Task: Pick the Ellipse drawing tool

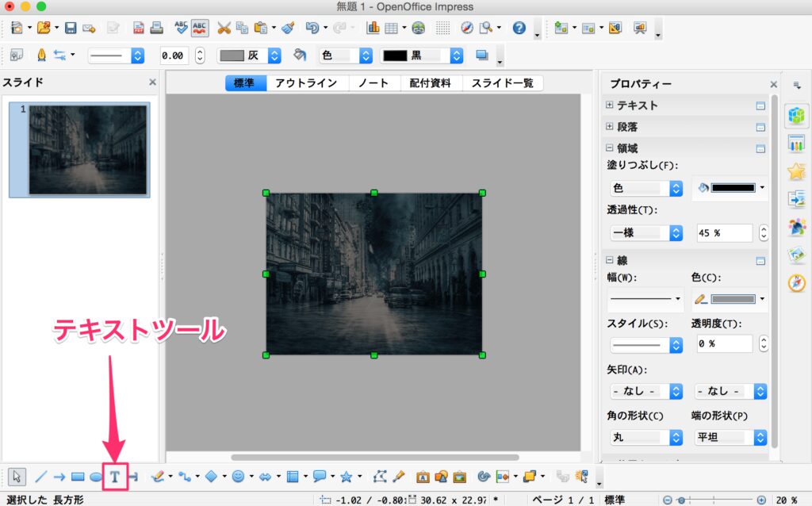Action: (x=96, y=477)
